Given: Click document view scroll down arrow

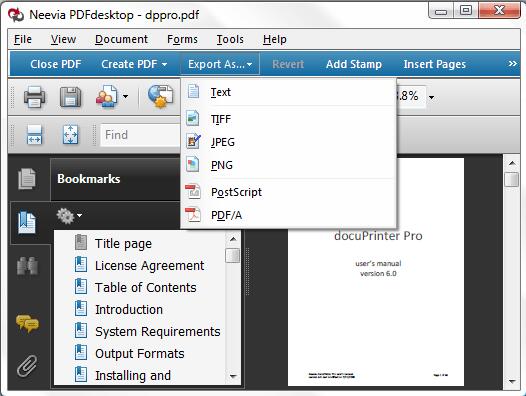Looking at the screenshot, I should point(512,382).
